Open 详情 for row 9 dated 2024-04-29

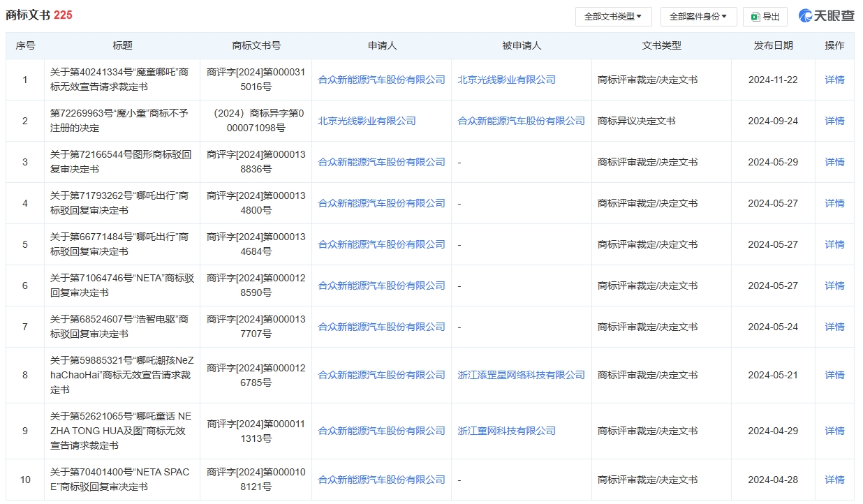[834, 431]
